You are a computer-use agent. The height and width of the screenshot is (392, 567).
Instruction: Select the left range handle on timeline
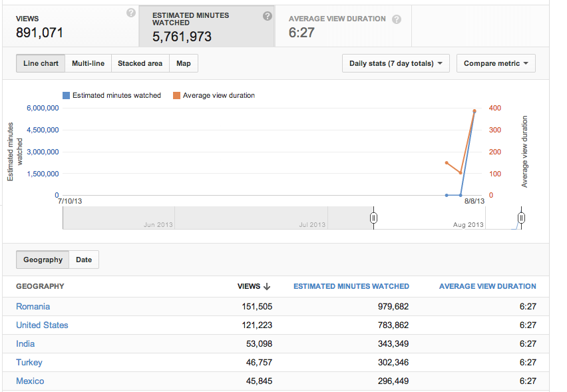tap(373, 218)
